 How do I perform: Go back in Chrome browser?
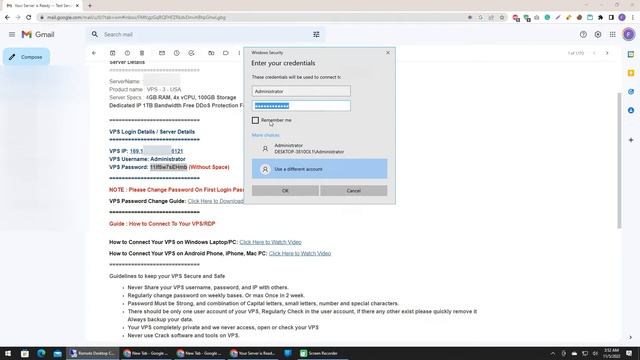coord(7,18)
